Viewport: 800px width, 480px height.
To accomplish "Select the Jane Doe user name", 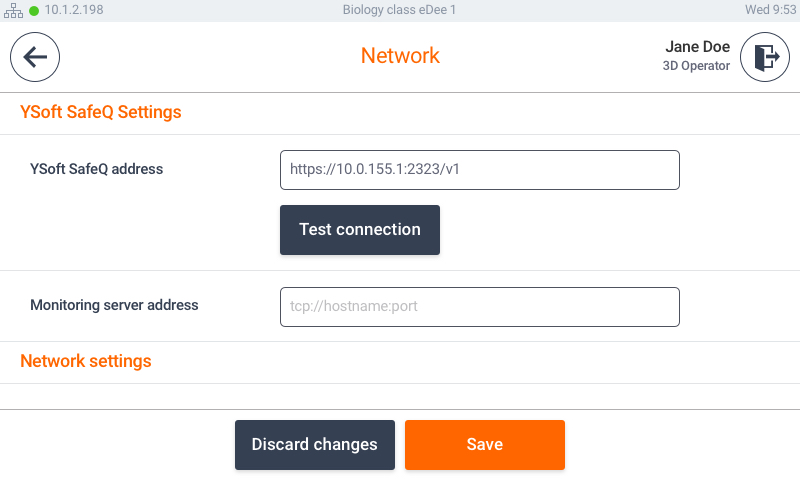I will coord(697,47).
